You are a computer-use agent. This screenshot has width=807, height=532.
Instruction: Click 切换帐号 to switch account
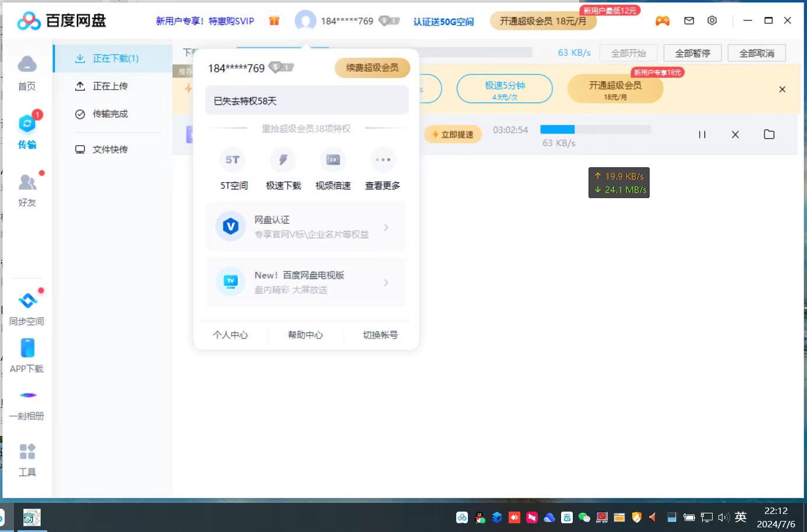380,335
